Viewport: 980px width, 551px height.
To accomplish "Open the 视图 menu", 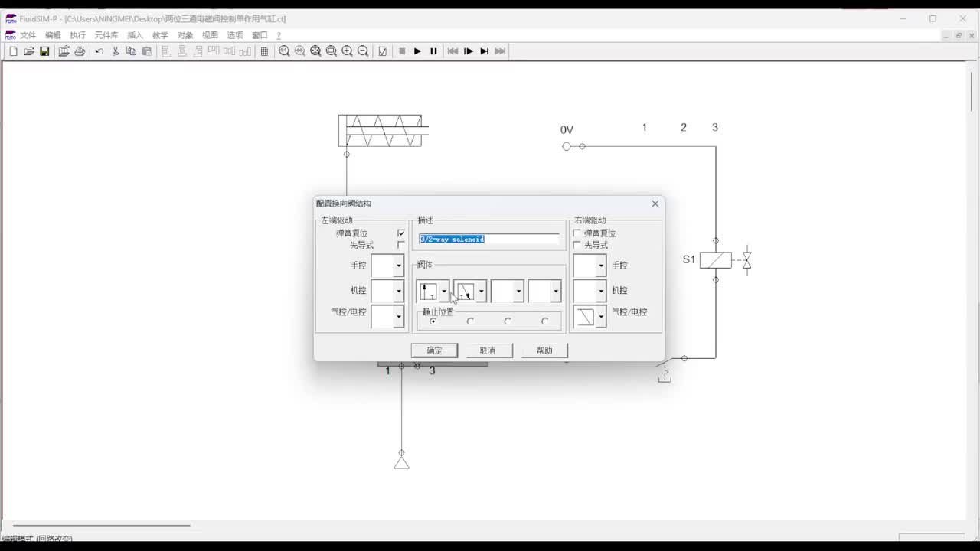I will tap(210, 35).
